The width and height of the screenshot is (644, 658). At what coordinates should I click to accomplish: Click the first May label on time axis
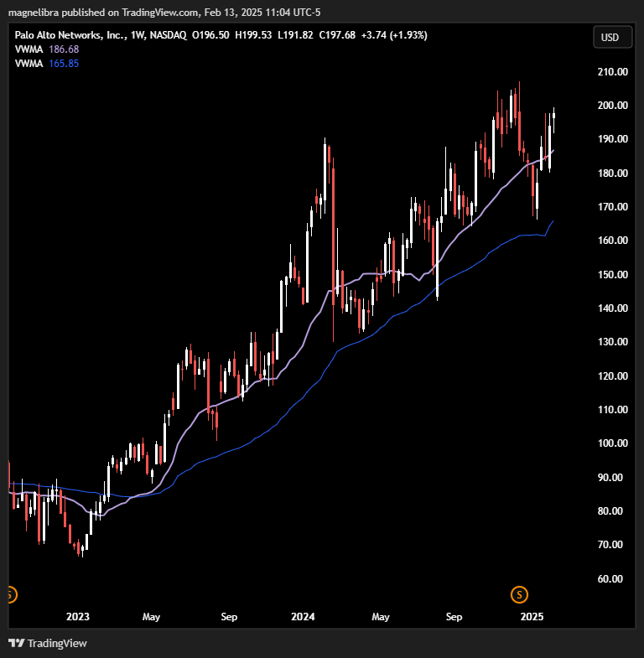pos(151,617)
